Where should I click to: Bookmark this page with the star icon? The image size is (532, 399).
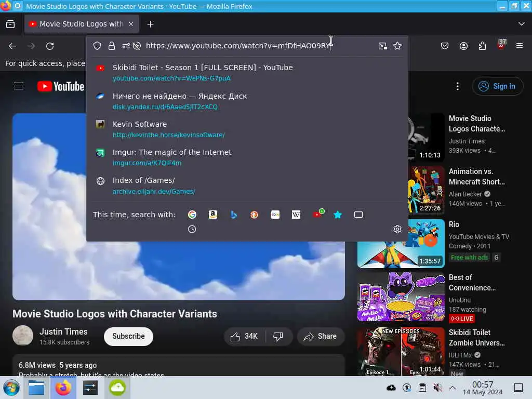click(397, 46)
